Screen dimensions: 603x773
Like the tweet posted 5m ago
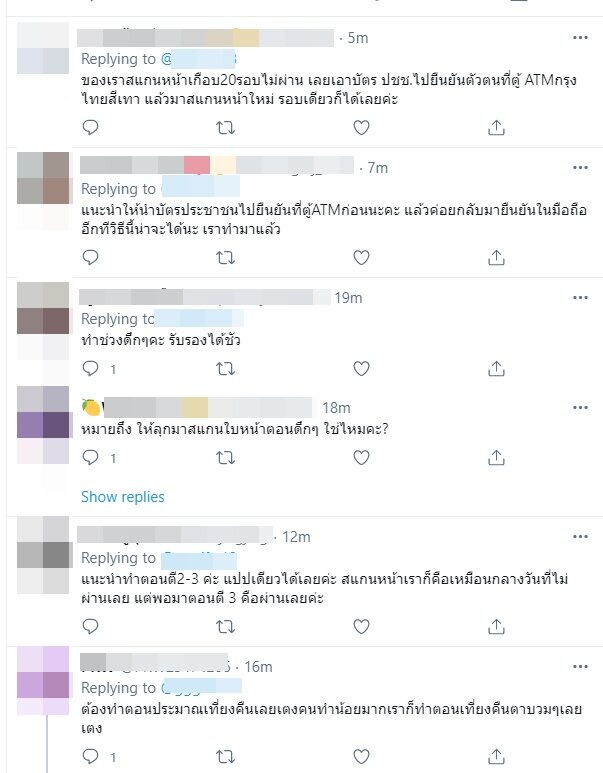coord(361,128)
